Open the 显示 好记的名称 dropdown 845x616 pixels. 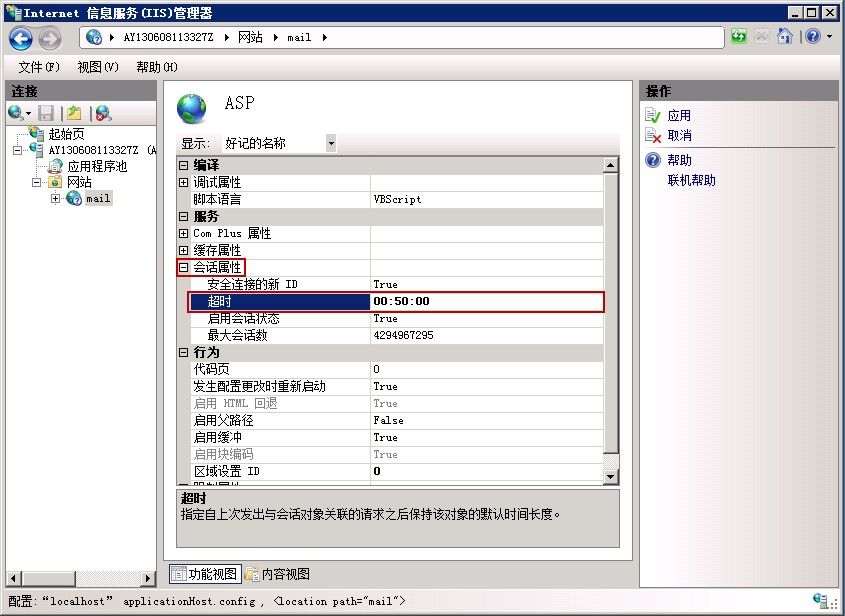331,143
